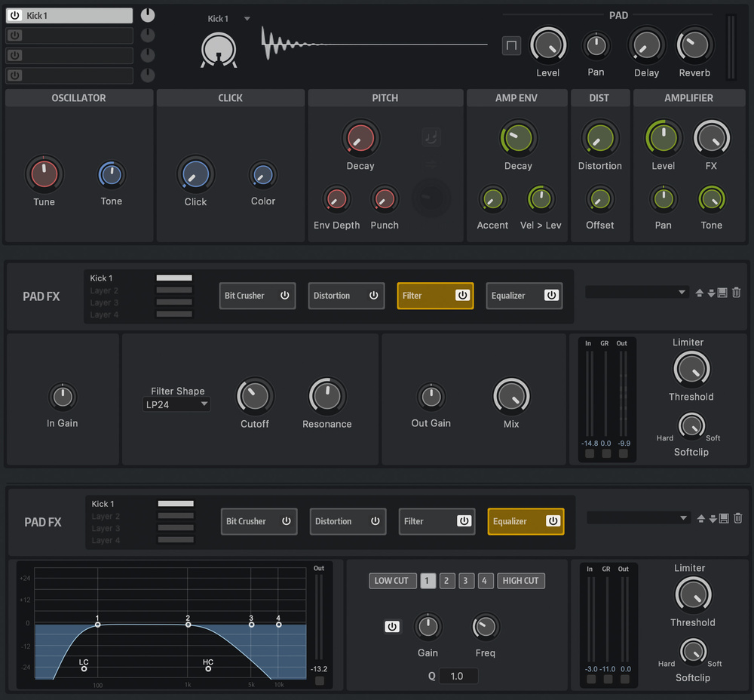The height and width of the screenshot is (700, 754).
Task: Select EQ band 2 tab
Action: pyautogui.click(x=446, y=581)
